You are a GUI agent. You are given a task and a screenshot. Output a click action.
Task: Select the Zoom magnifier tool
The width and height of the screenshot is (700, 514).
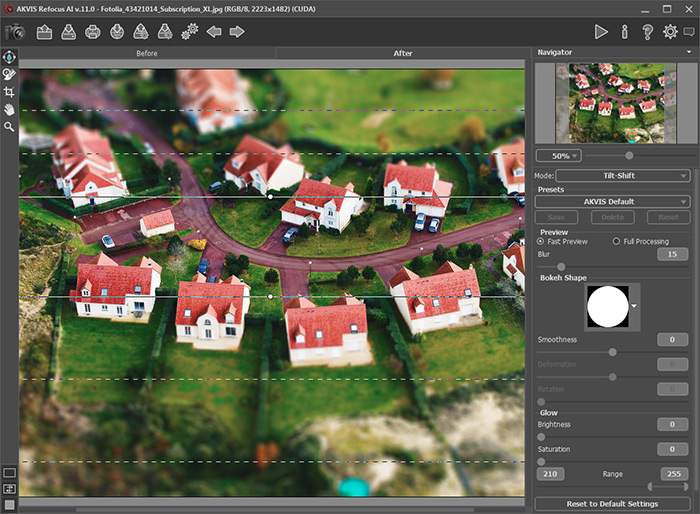9,127
